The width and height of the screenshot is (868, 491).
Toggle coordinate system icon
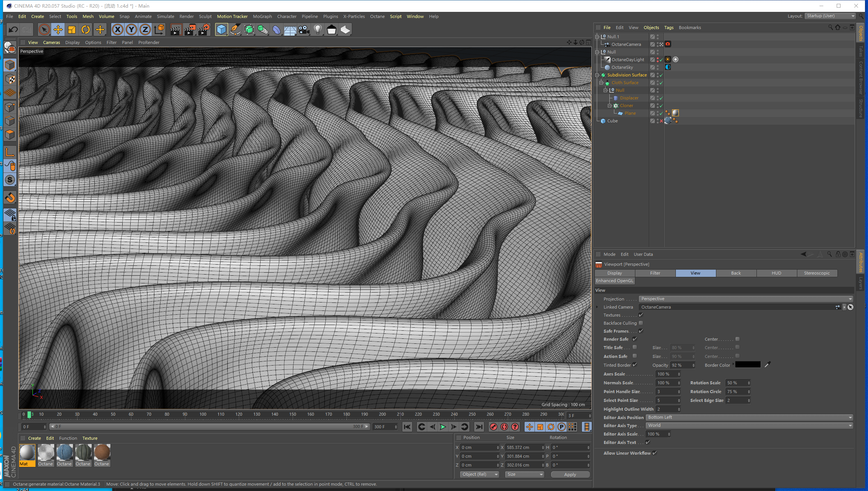[159, 29]
